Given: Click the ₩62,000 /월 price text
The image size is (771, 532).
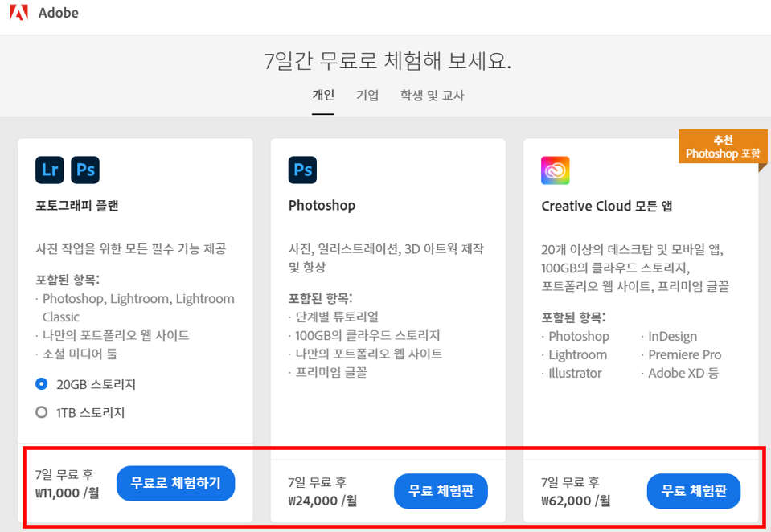Looking at the screenshot, I should coord(576,501).
